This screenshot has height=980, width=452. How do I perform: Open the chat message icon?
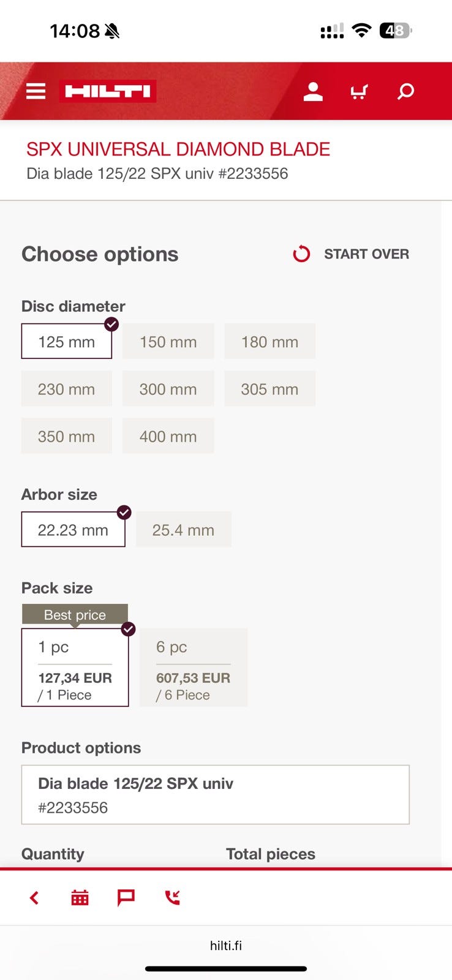coord(126,898)
